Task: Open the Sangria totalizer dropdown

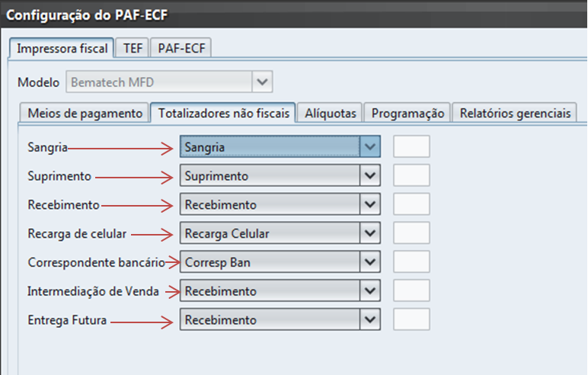Action: coord(370,147)
